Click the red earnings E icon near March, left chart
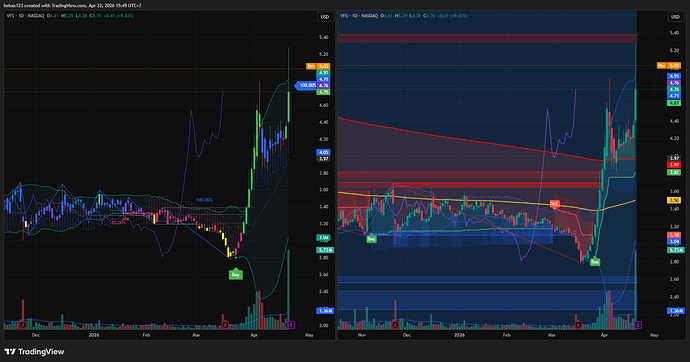Viewport: 690px width, 362px height. (225, 325)
